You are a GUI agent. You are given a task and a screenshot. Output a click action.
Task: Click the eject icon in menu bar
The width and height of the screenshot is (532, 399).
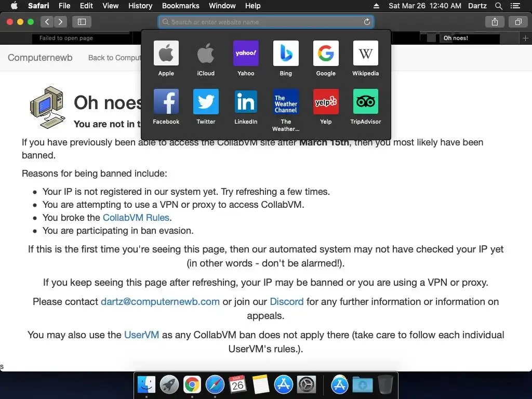(376, 6)
